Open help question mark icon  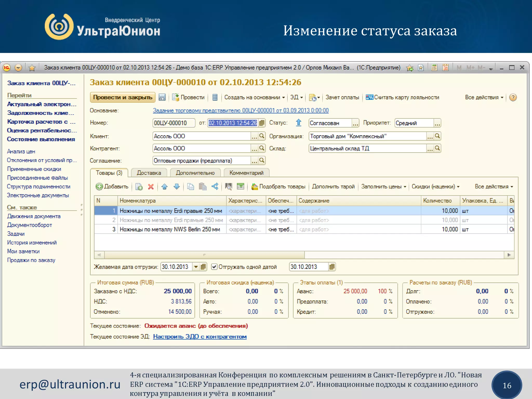pos(513,97)
